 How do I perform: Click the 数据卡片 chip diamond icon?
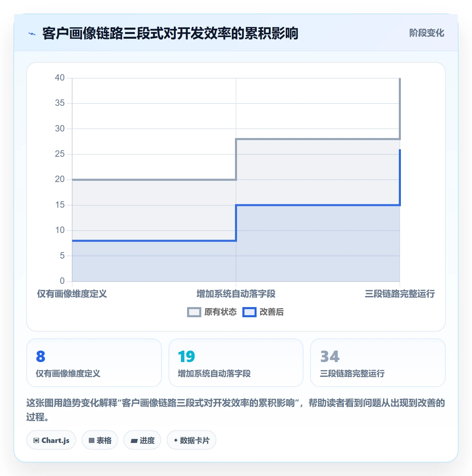tap(176, 440)
